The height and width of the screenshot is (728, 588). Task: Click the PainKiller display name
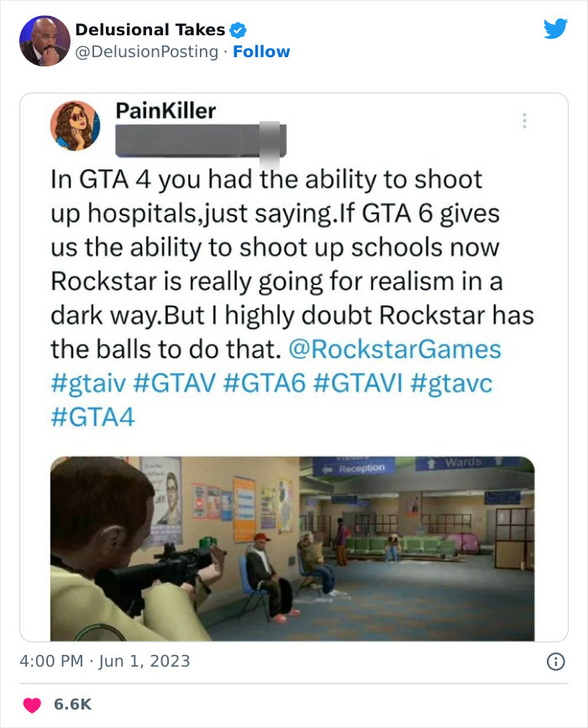[x=165, y=111]
